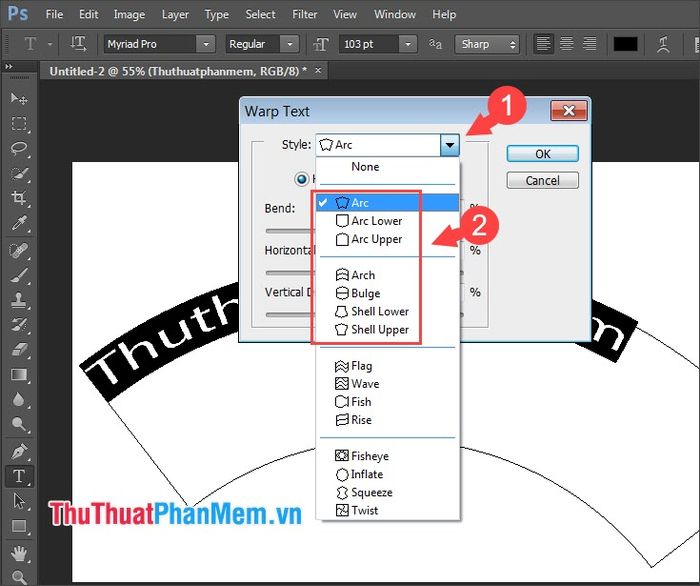Choose Arc Lower warp style
This screenshot has width=700, height=586.
pyautogui.click(x=388, y=221)
